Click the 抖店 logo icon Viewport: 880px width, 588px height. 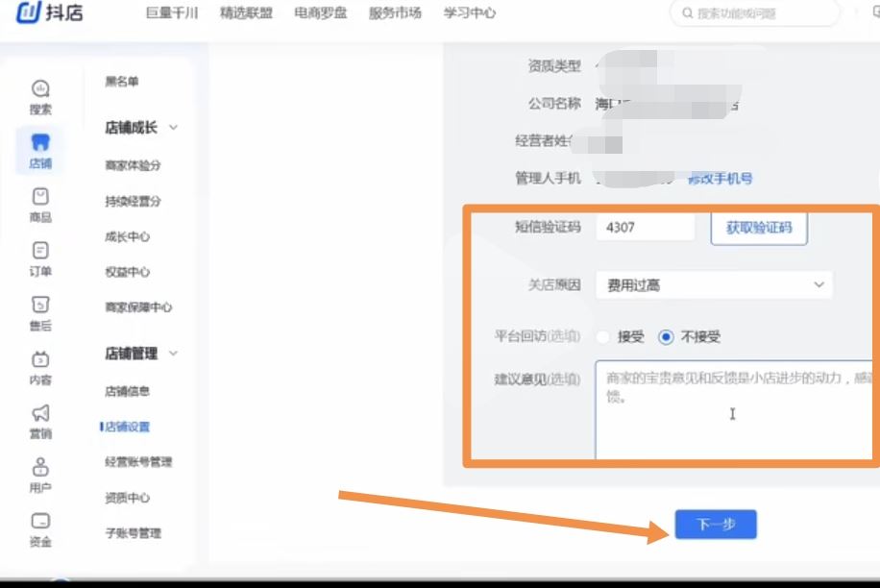point(28,12)
